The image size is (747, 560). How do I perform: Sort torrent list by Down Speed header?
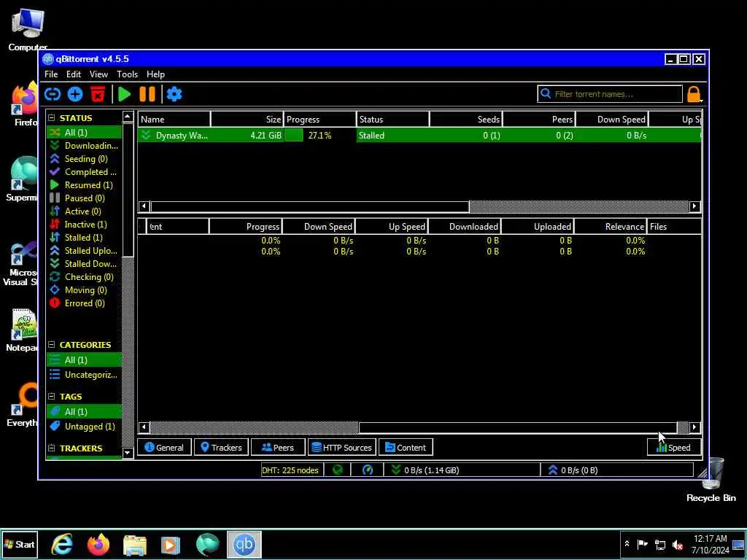(x=612, y=120)
